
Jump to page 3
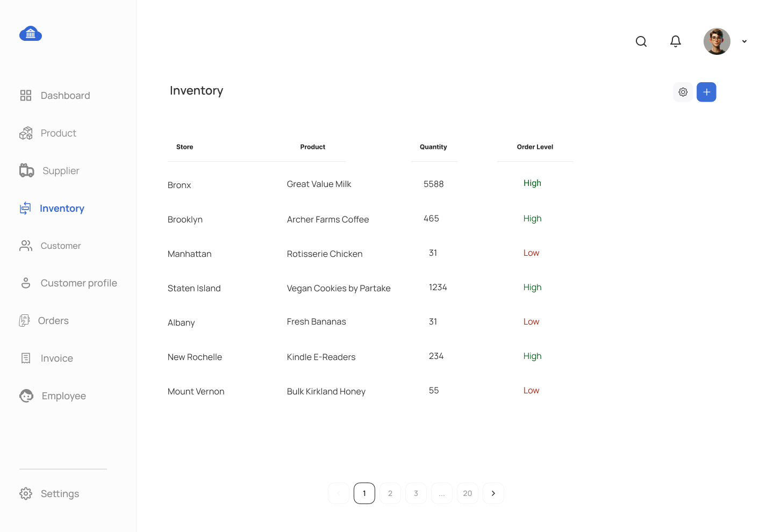tap(416, 493)
